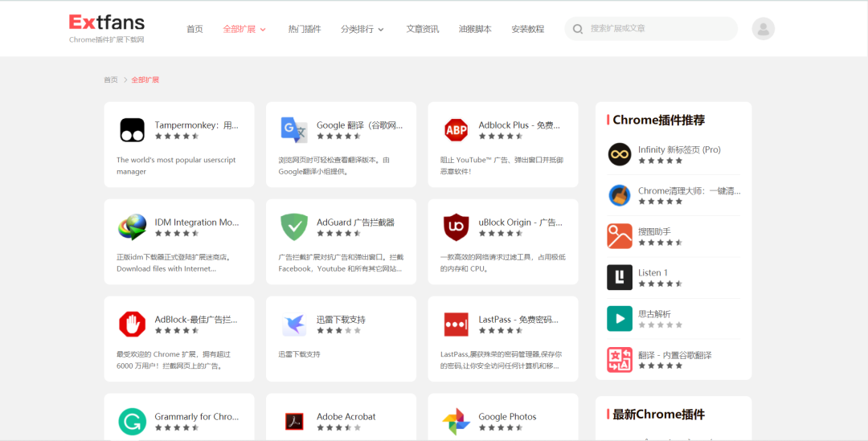868x441 pixels.
Task: Open the 首页 nav menu item
Action: 194,29
